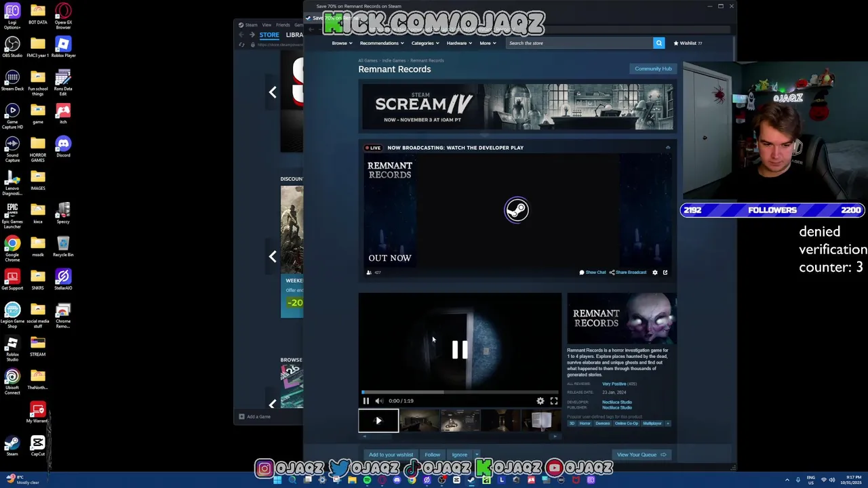Open Noctiluca Studio developer link
This screenshot has height=488, width=868.
pyautogui.click(x=617, y=402)
